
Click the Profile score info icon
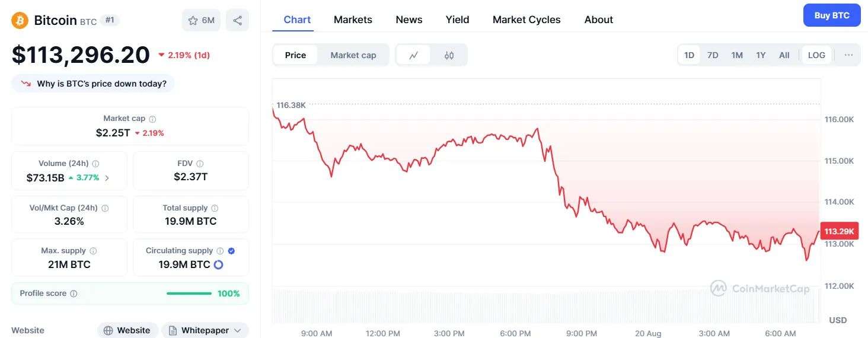[74, 294]
